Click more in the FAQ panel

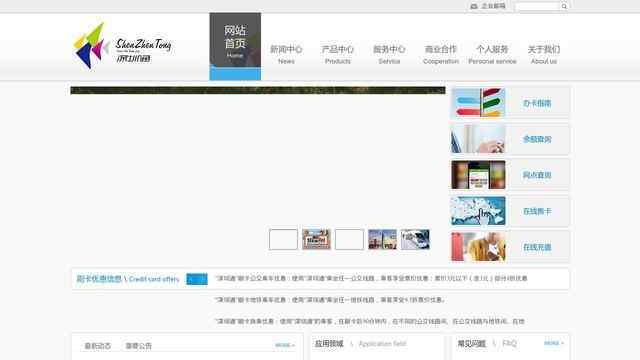coord(553,343)
